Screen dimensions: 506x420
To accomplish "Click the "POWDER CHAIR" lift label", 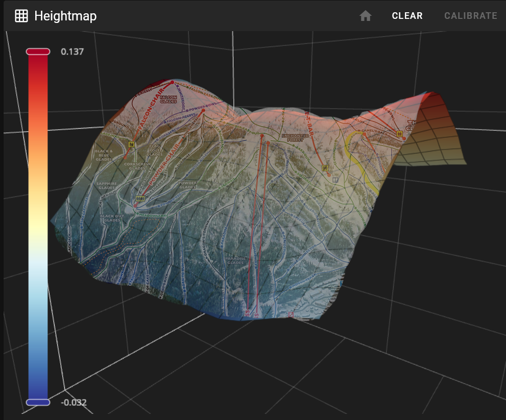I will [x=164, y=164].
